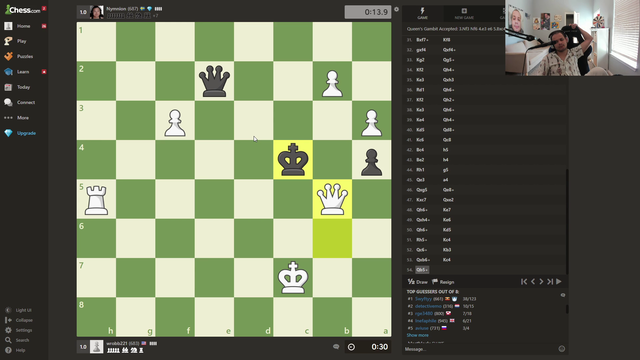Open the Home sidebar item
The image size is (640, 360).
(24, 26)
